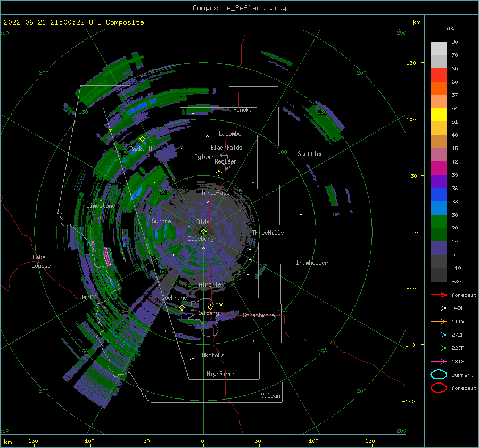Click the km unit label at top right

click(x=417, y=22)
